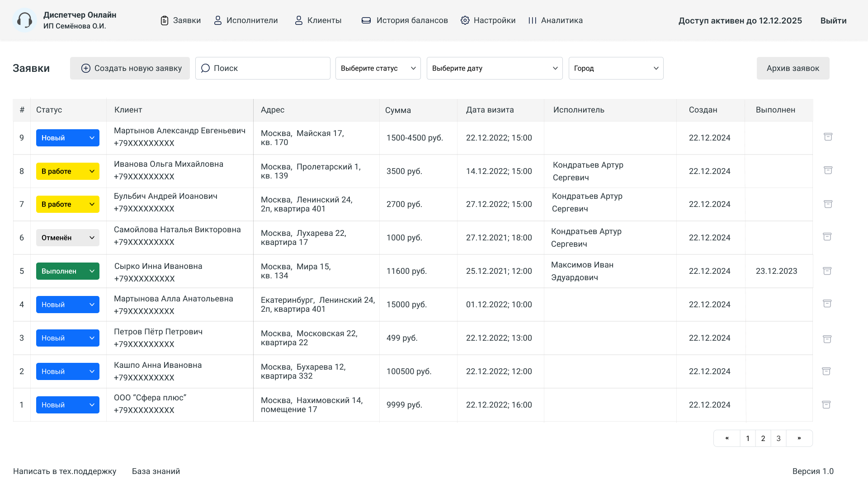Screen dimensions: 868x488
Task: Click archive icon for ООО Сфера плюс row
Action: pyautogui.click(x=826, y=404)
